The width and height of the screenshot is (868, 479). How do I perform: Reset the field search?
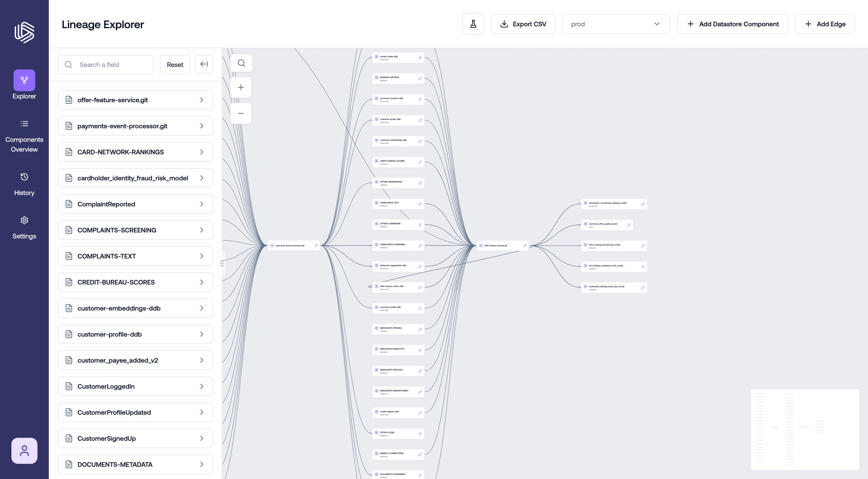[x=175, y=65]
